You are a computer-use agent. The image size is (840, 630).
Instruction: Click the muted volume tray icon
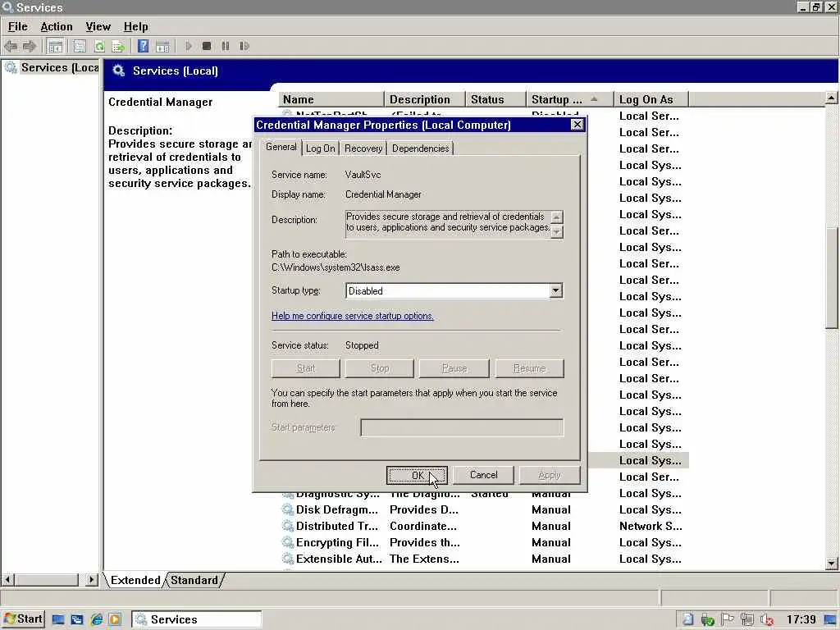(767, 620)
